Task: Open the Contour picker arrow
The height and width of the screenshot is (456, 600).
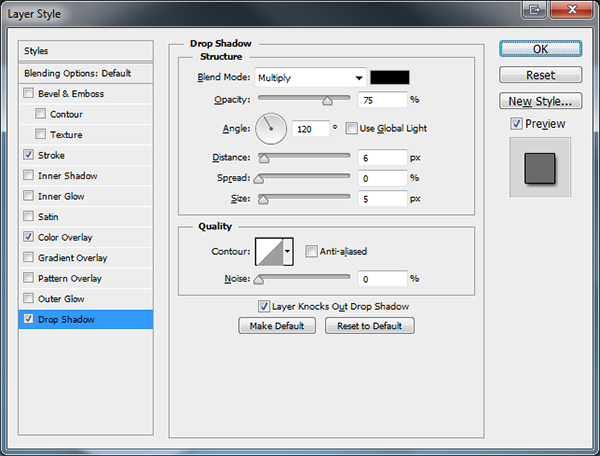Action: 288,251
